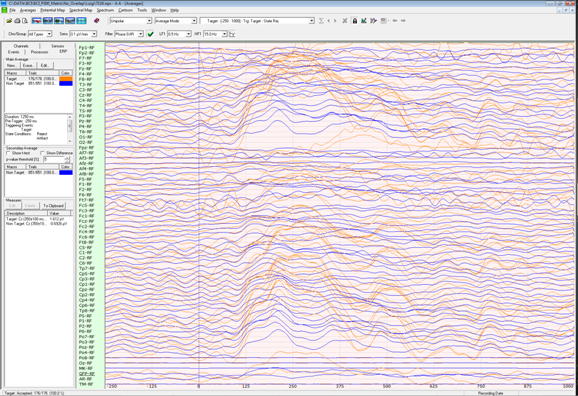
Task: Open the Spectrum menu
Action: click(x=105, y=10)
